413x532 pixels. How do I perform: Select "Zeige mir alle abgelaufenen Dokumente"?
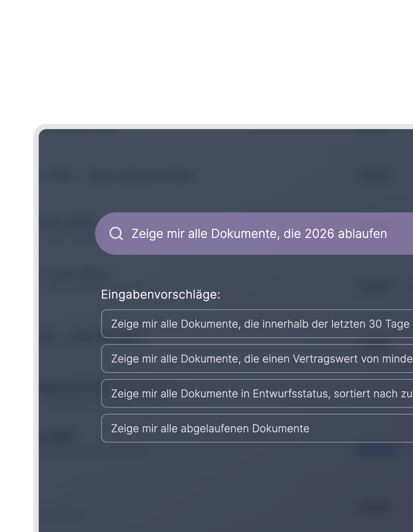(257, 428)
